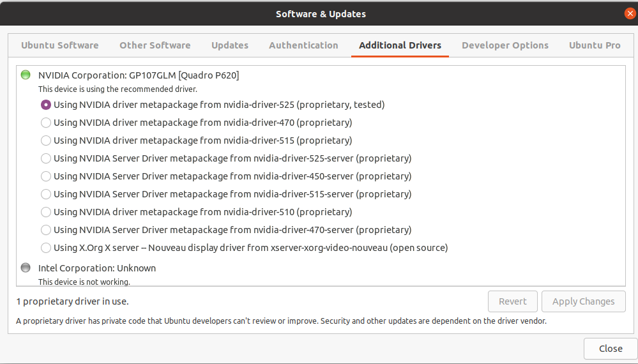638x364 pixels.
Task: Select nvidia-driver-525-server radio button
Action: [x=46, y=158]
